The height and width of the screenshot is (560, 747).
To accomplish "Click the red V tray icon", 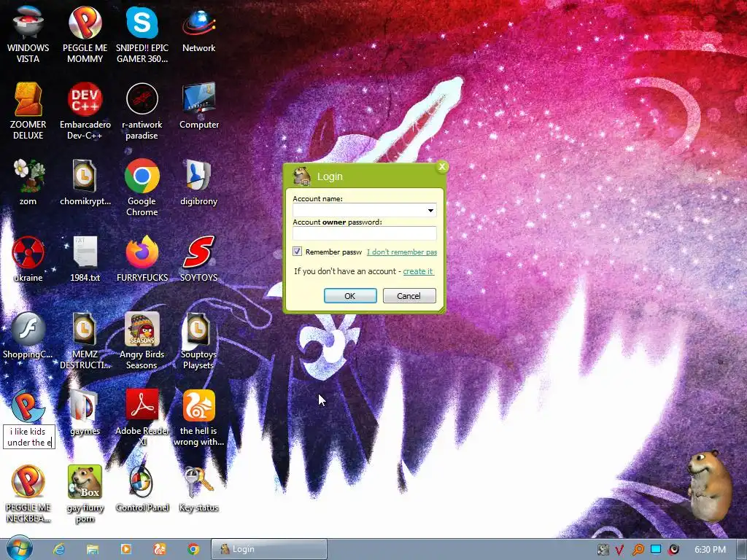I will click(619, 550).
